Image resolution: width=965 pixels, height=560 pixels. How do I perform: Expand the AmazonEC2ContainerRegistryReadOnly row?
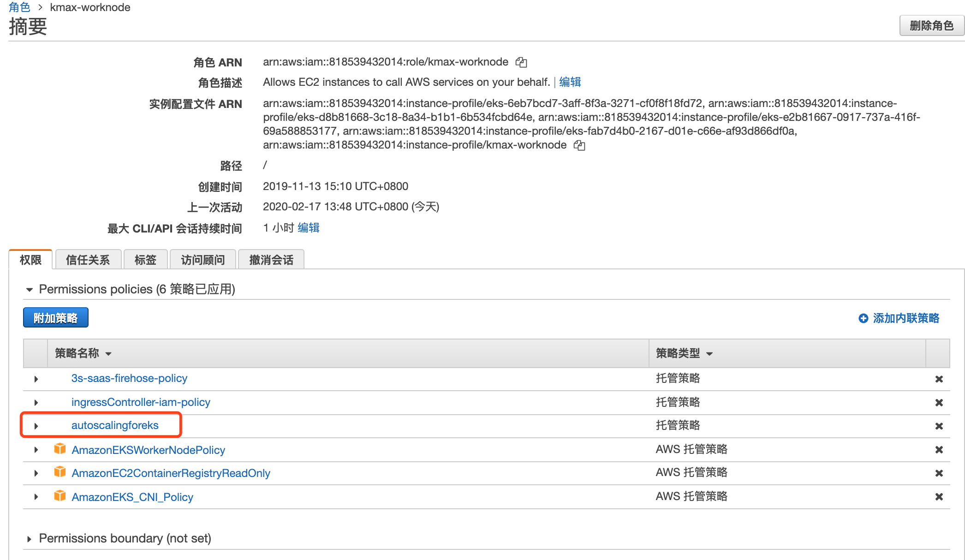click(x=36, y=473)
